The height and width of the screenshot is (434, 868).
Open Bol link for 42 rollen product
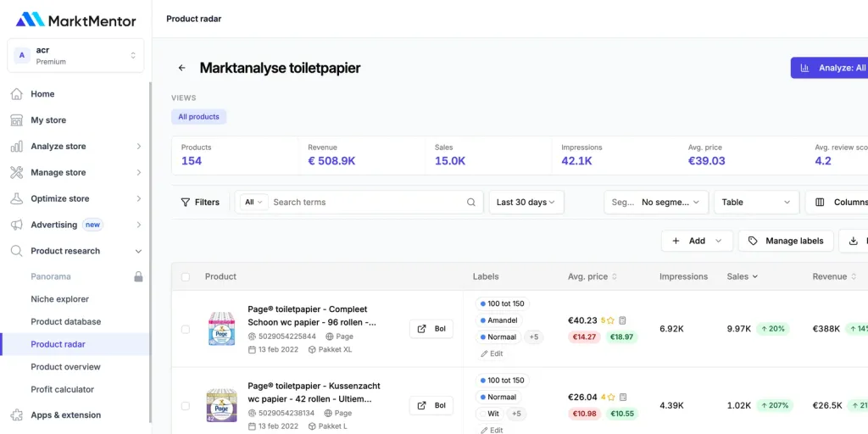(x=431, y=405)
